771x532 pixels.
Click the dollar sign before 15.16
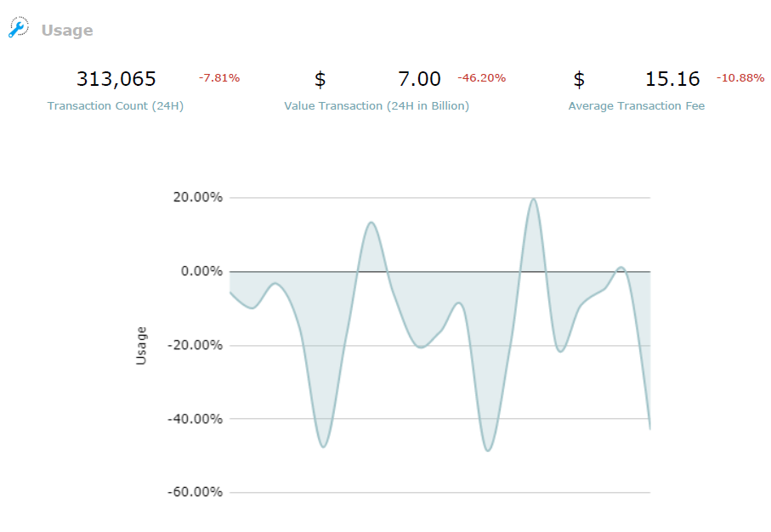579,79
